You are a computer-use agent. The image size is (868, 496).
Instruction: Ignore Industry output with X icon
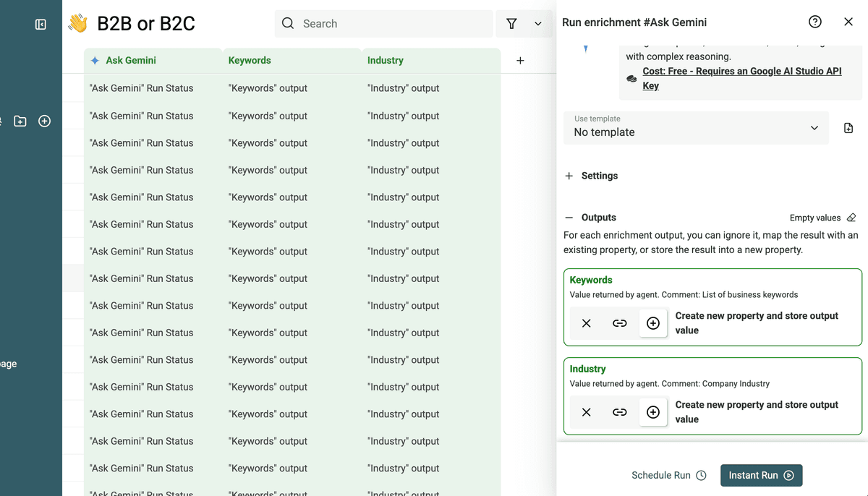587,412
